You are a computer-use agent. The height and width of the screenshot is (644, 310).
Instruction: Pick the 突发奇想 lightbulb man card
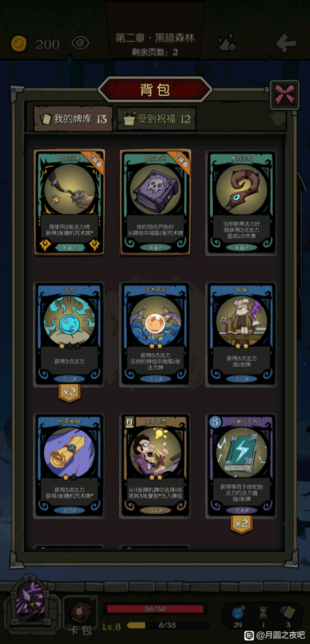pos(156,465)
